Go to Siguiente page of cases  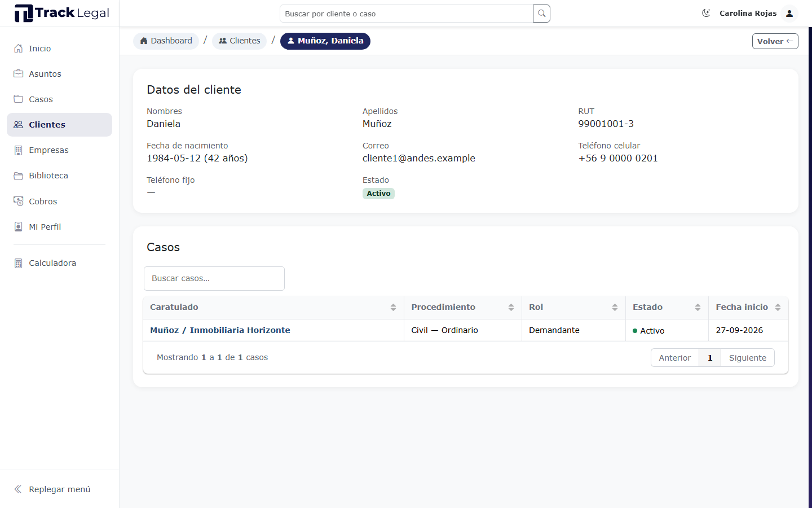pos(748,358)
